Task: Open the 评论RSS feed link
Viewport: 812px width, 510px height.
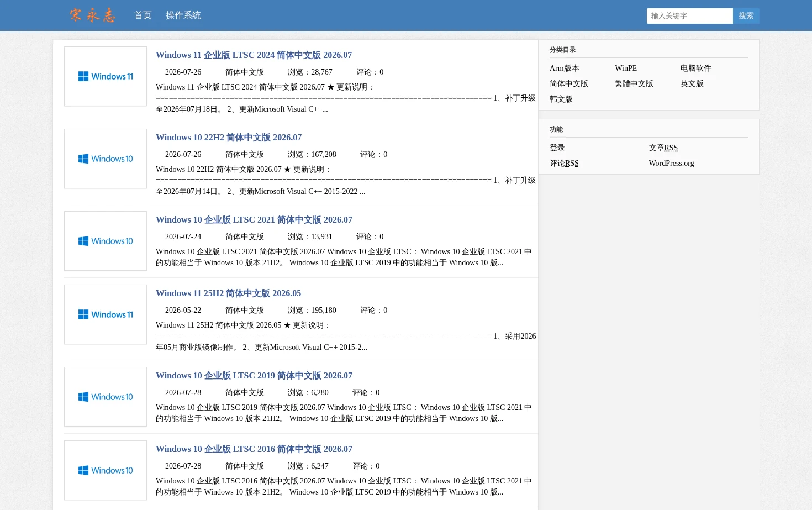Action: point(564,164)
